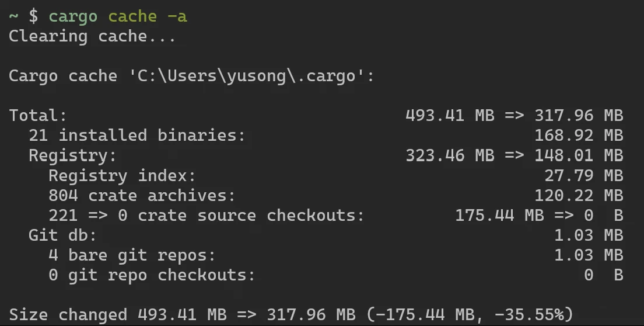
Task: Click the '120.22 MB' crate archives size
Action: pos(578,195)
